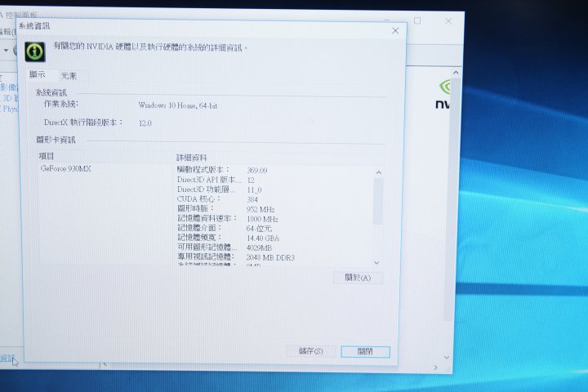
Task: Select the Direct3D API 版本 row
Action: coord(216,180)
